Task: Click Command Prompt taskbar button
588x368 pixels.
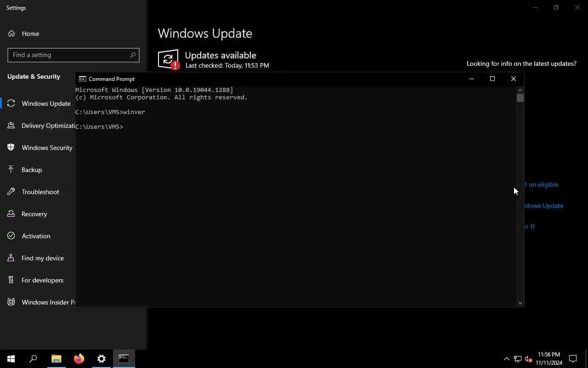Action: [124, 359]
